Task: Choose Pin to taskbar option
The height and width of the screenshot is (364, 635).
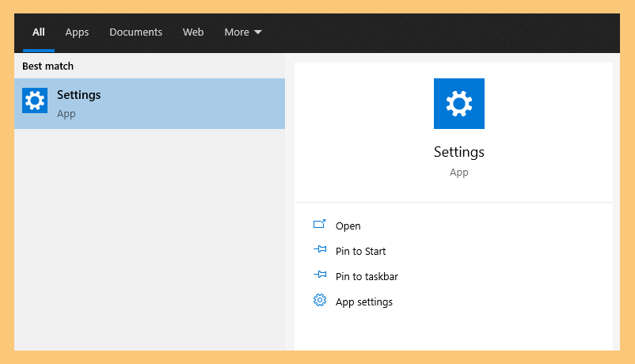Action: coord(367,276)
